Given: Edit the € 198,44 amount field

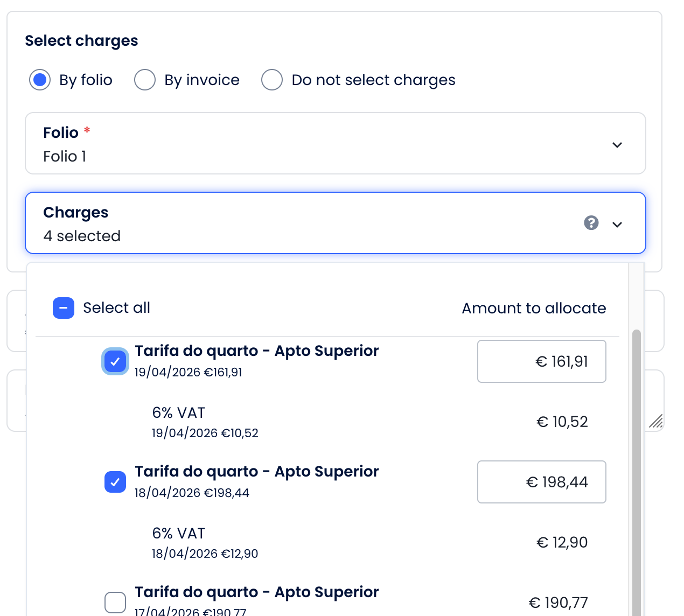Looking at the screenshot, I should [x=541, y=482].
